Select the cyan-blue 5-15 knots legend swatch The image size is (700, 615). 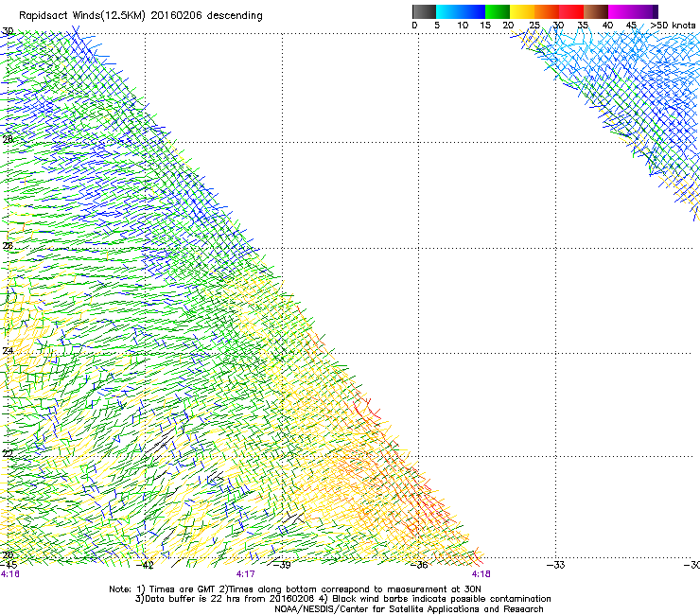point(461,11)
